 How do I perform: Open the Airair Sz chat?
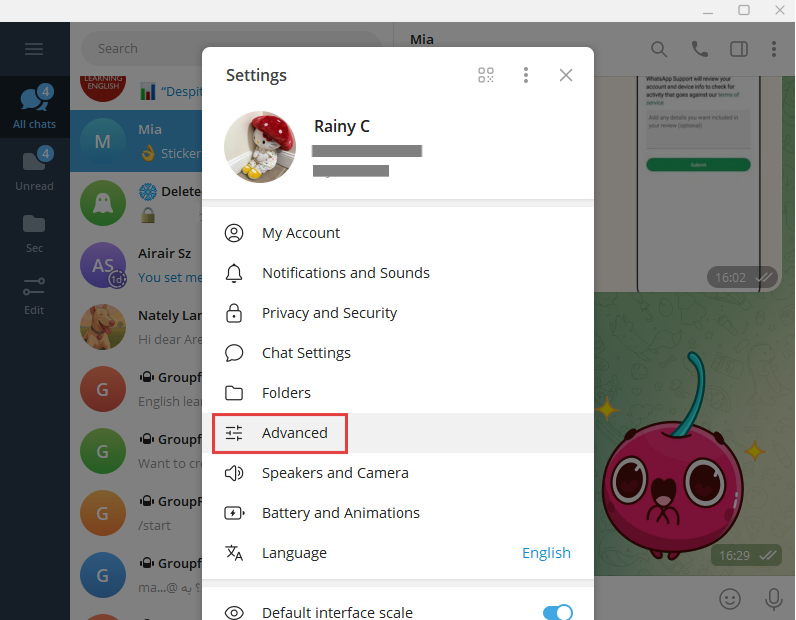tap(136, 265)
